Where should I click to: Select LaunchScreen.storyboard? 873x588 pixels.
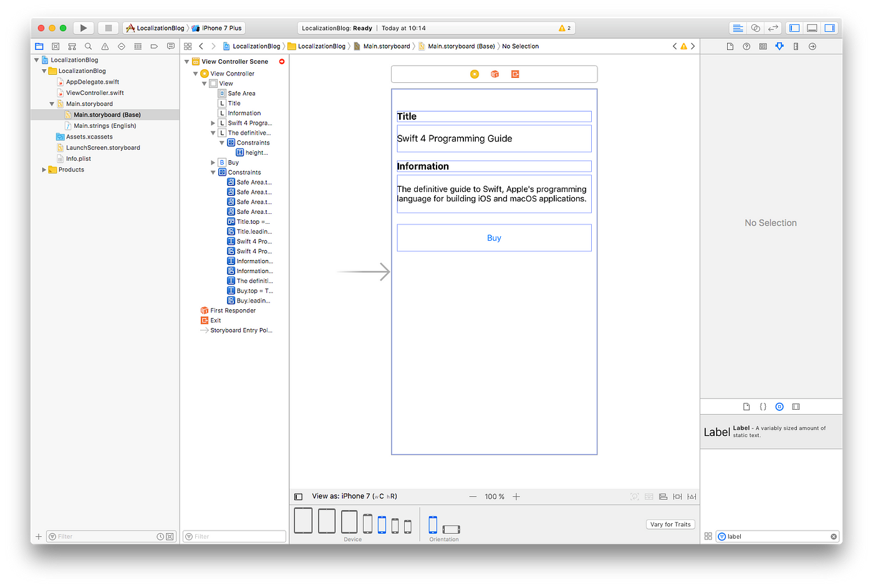pos(103,148)
